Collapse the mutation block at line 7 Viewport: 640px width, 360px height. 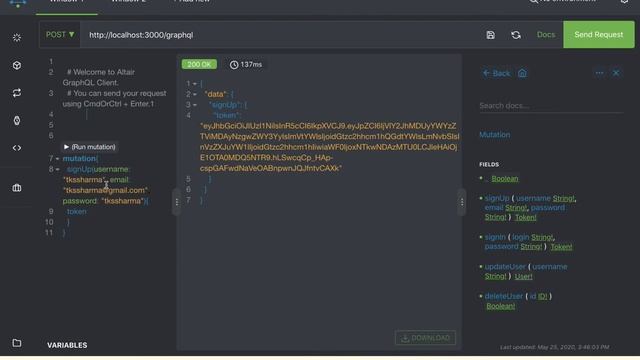point(58,158)
